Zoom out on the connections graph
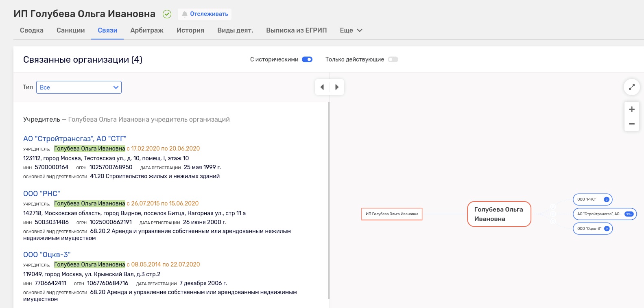 click(632, 124)
